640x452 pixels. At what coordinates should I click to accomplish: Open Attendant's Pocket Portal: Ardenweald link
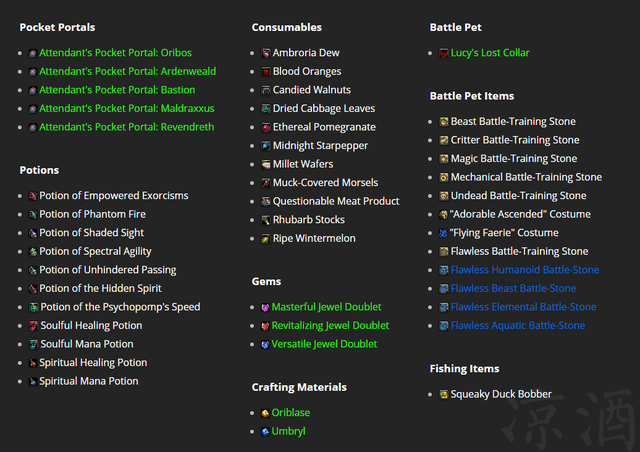tap(127, 72)
